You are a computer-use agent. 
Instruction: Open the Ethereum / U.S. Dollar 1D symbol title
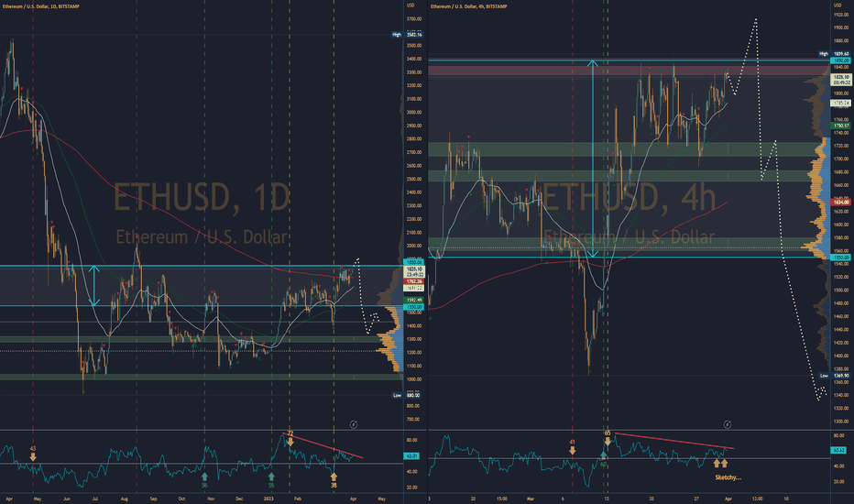pos(40,6)
